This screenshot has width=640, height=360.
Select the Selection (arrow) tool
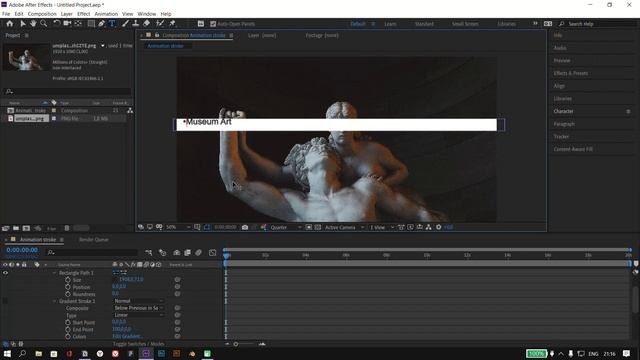click(x=23, y=24)
